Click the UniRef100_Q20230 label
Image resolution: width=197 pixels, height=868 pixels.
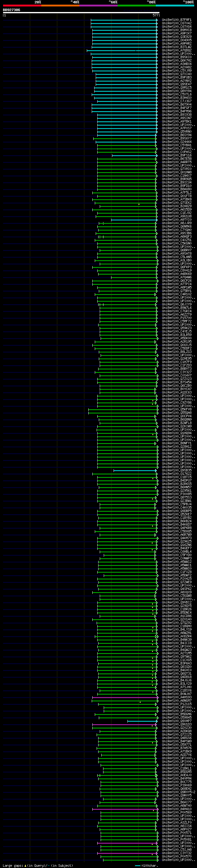pos(176,728)
